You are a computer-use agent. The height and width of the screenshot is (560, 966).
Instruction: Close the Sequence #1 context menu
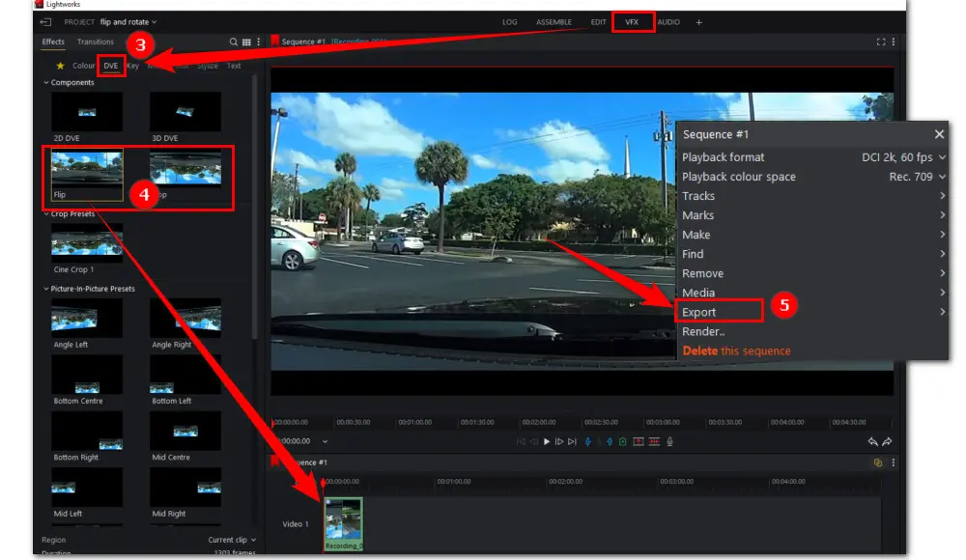click(x=938, y=134)
